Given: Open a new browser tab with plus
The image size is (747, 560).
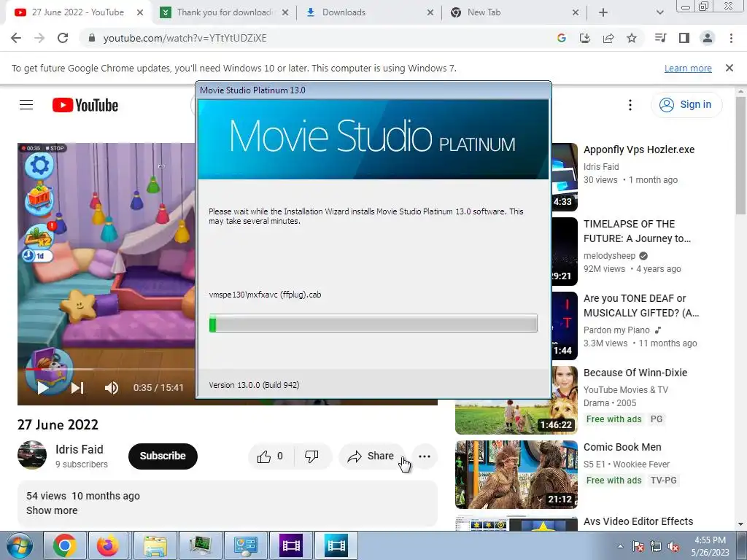Looking at the screenshot, I should [x=603, y=12].
